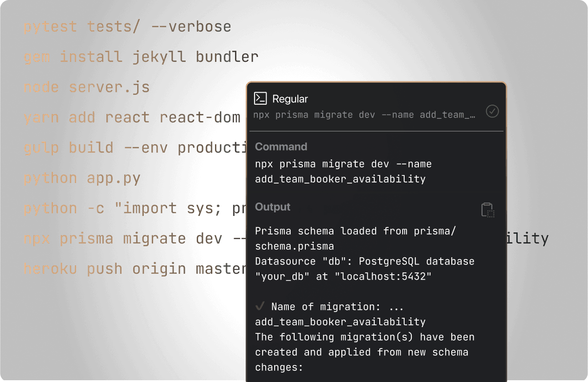Image resolution: width=588 pixels, height=382 pixels.
Task: Select 'node server.js' background command
Action: tap(86, 87)
